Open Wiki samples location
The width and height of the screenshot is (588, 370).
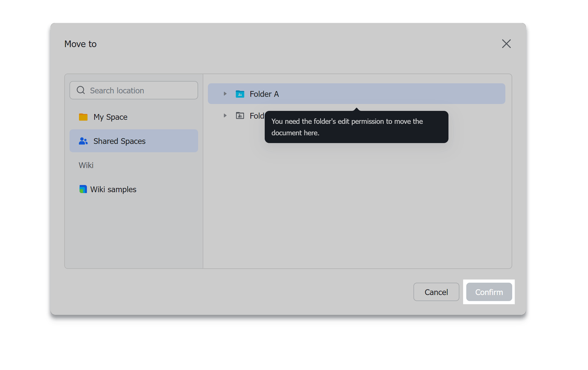(113, 189)
